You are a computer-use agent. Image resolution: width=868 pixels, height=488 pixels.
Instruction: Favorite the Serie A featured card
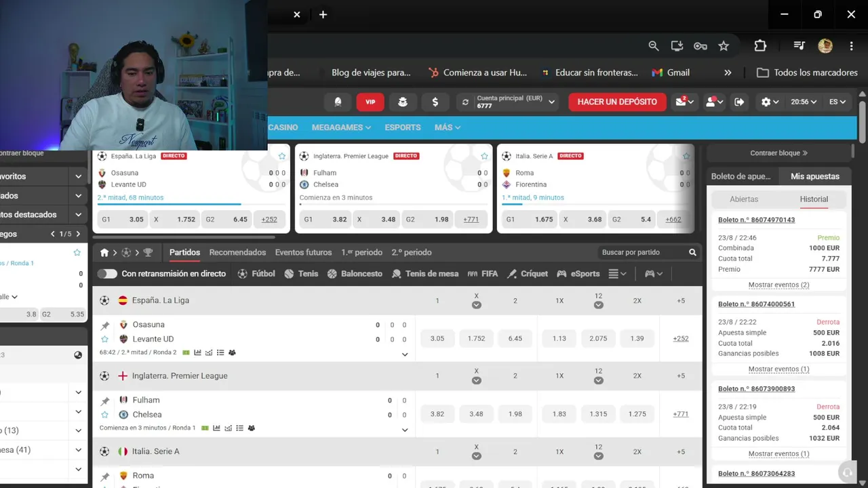[686, 156]
